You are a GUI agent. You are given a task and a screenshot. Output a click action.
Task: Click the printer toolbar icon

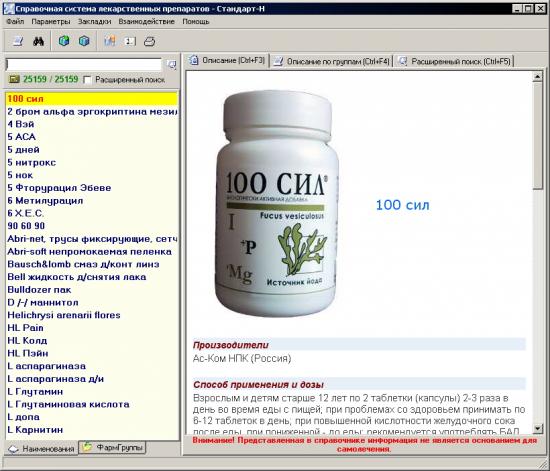tap(150, 41)
